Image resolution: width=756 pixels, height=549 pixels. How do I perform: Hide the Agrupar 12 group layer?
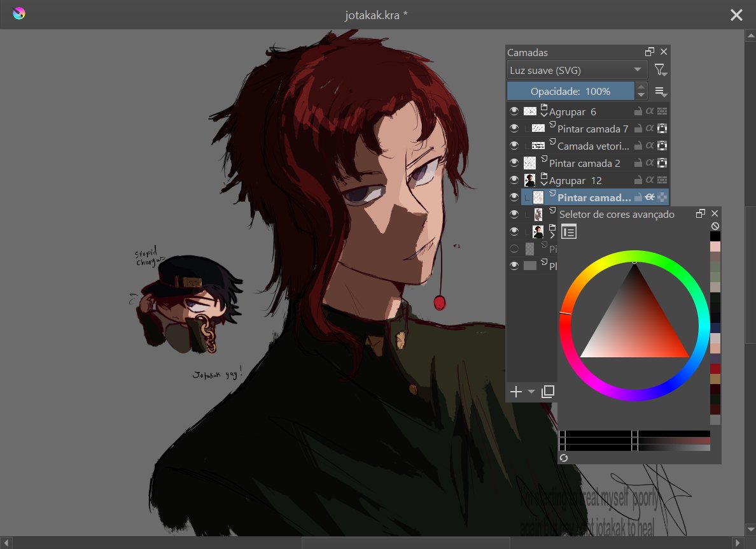[514, 180]
